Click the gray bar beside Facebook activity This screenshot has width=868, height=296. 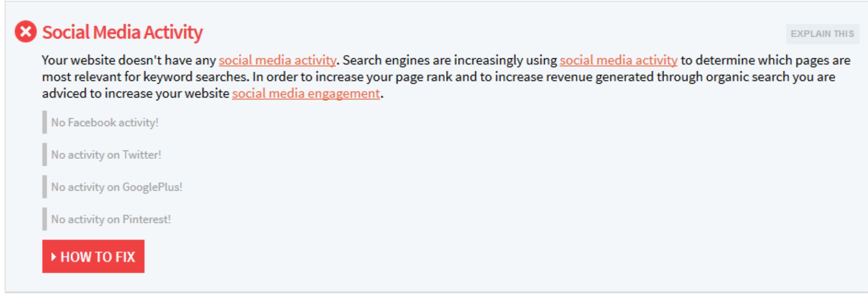point(45,122)
